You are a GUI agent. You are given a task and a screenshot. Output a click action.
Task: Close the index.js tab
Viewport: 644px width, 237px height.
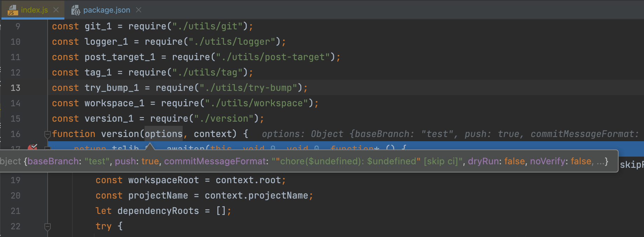56,10
